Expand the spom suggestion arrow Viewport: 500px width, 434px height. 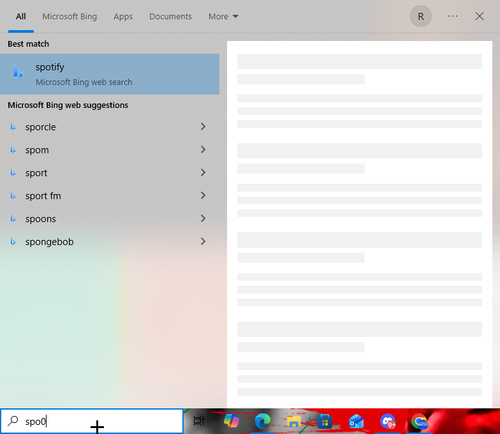pyautogui.click(x=203, y=149)
